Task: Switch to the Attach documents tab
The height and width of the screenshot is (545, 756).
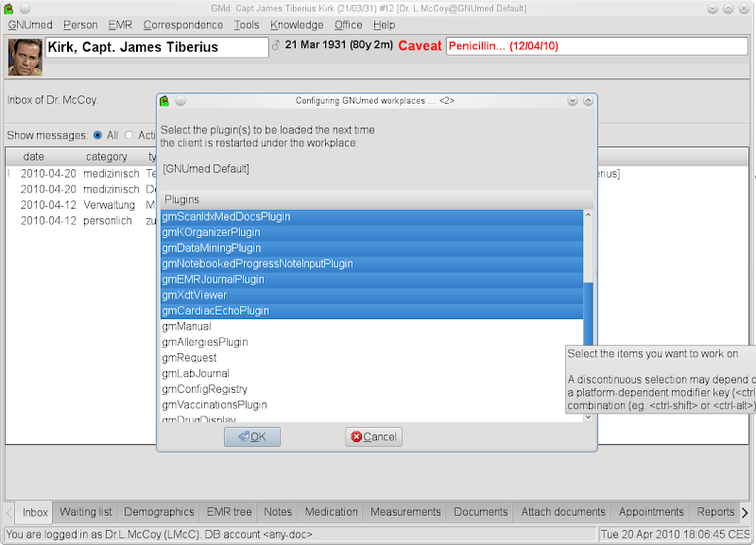Action: [563, 512]
